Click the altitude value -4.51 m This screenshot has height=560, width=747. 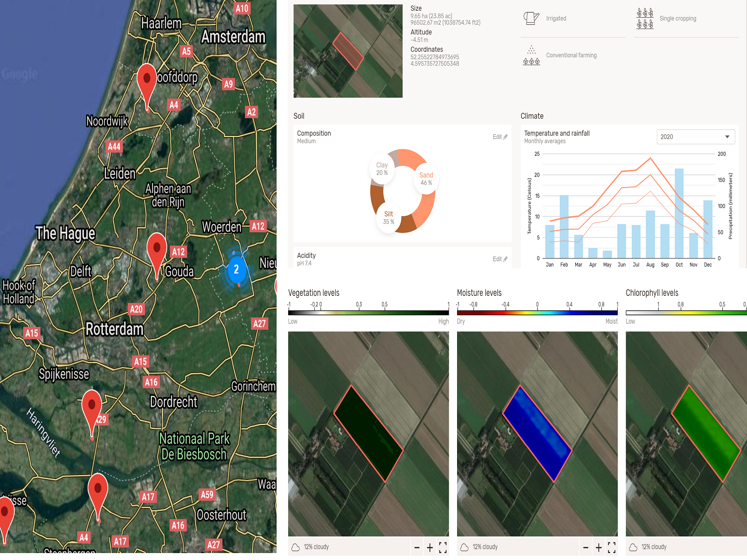[x=419, y=40]
